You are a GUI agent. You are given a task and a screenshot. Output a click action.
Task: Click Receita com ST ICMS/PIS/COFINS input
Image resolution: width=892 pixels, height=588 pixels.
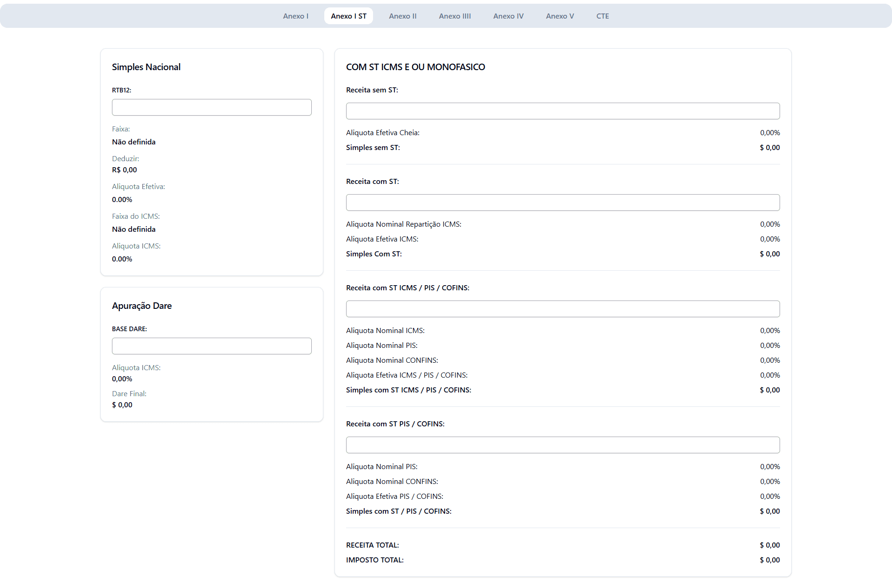(x=563, y=309)
